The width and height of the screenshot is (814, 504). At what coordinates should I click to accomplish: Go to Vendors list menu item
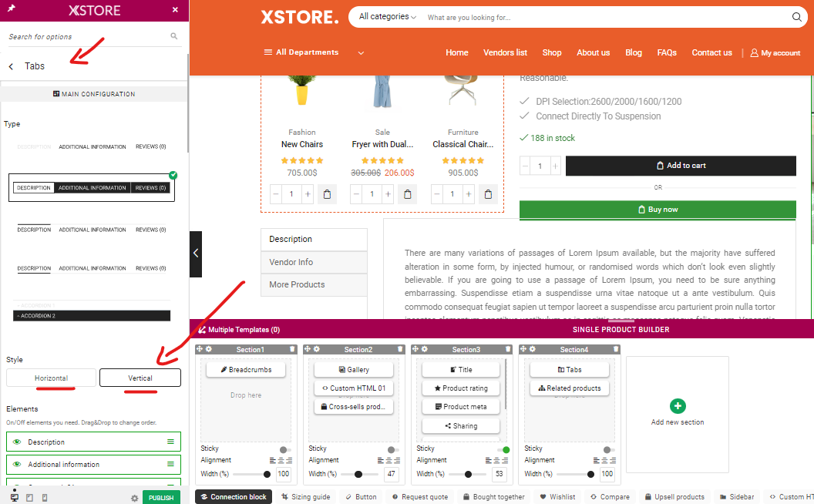point(505,52)
